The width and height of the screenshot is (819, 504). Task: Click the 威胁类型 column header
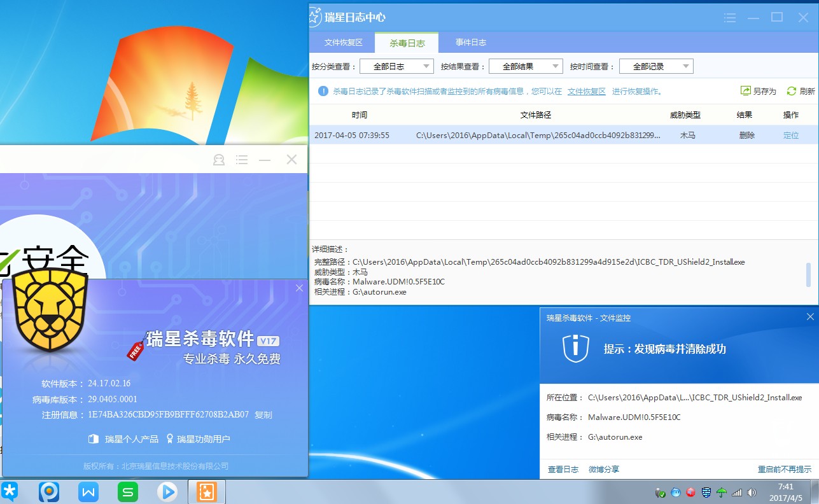(x=685, y=115)
